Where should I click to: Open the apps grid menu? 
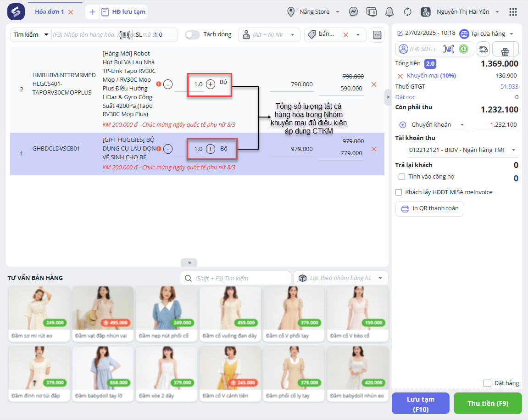[513, 12]
